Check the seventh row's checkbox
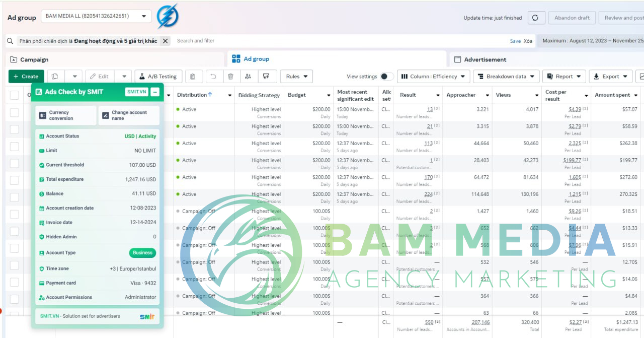644x338 pixels. (15, 214)
